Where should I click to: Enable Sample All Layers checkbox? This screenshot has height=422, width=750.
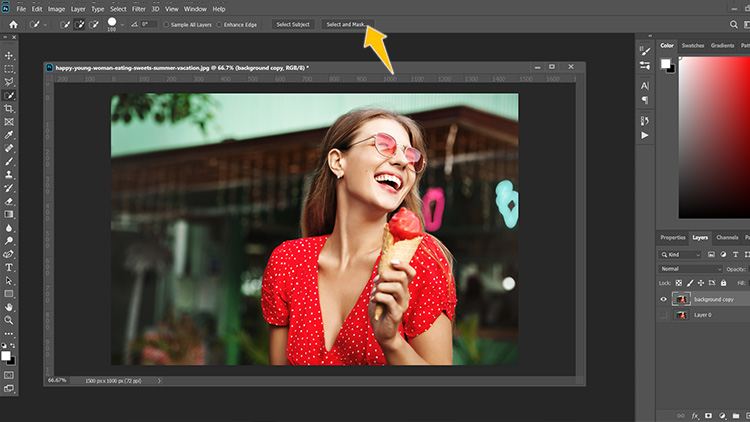click(166, 25)
